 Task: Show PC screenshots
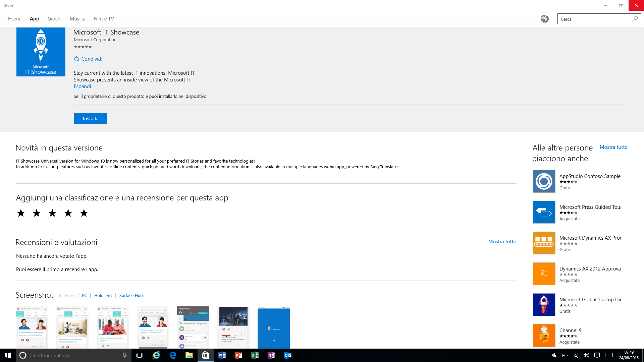pos(84,296)
